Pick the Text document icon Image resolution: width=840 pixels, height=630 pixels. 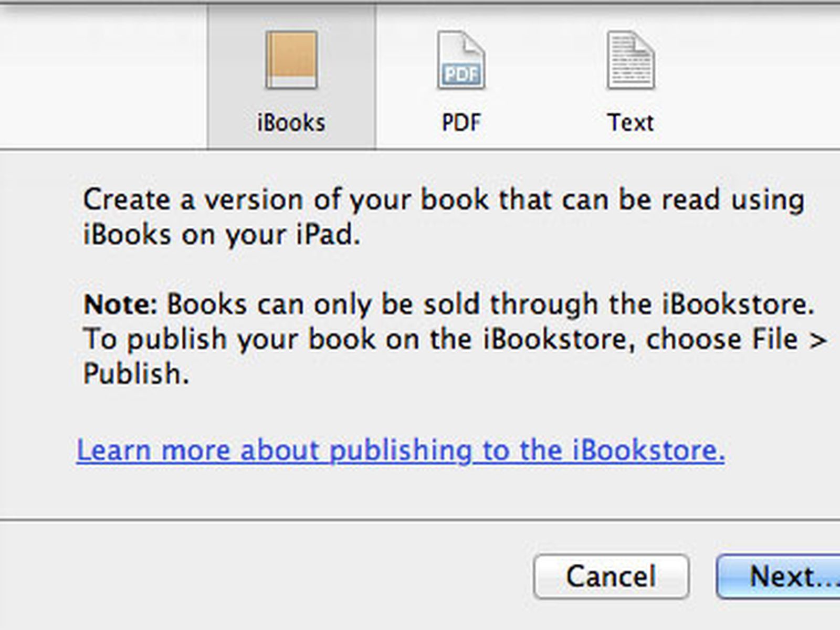tap(631, 60)
